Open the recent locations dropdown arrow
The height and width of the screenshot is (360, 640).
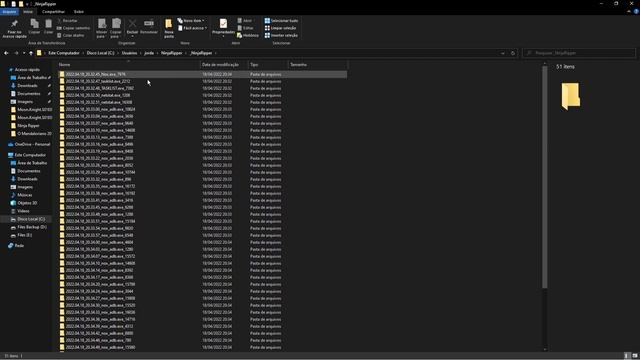24,53
